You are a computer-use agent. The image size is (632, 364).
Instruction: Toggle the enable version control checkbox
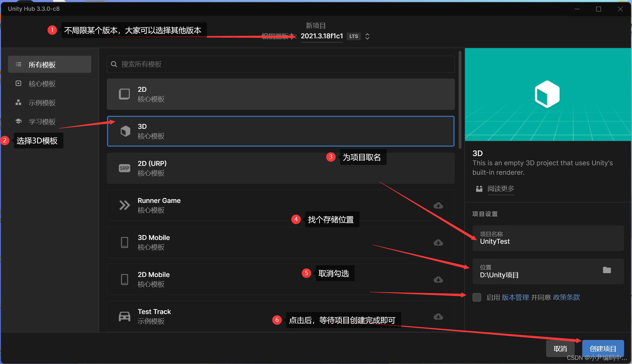477,297
